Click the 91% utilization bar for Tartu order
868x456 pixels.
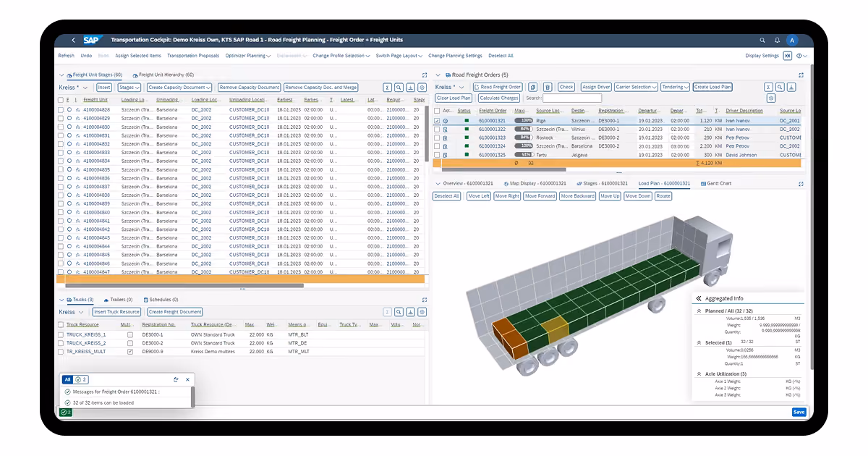pyautogui.click(x=524, y=155)
